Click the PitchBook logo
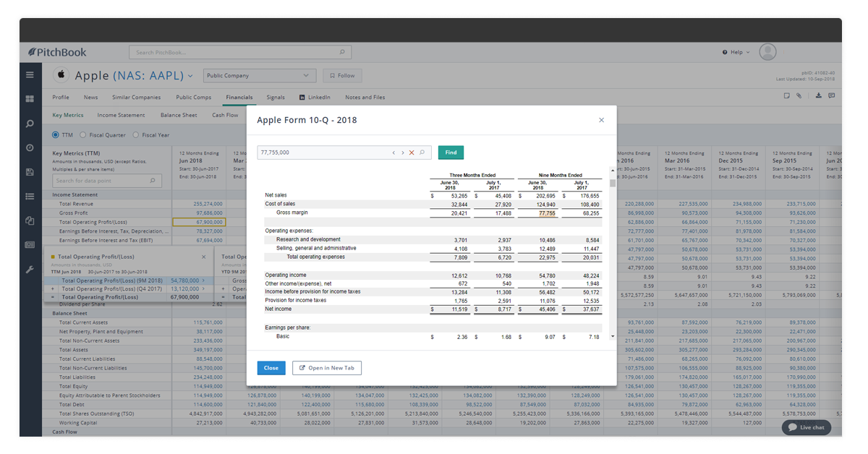Image resolution: width=868 pixels, height=454 pixels. click(57, 52)
